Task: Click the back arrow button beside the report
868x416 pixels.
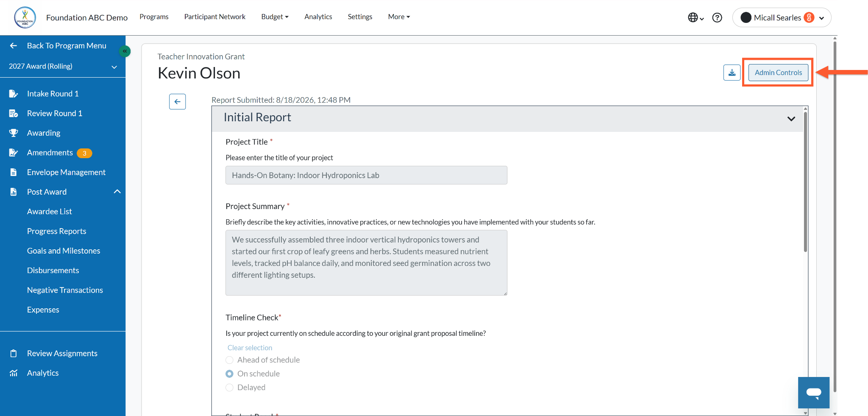Action: pos(177,101)
